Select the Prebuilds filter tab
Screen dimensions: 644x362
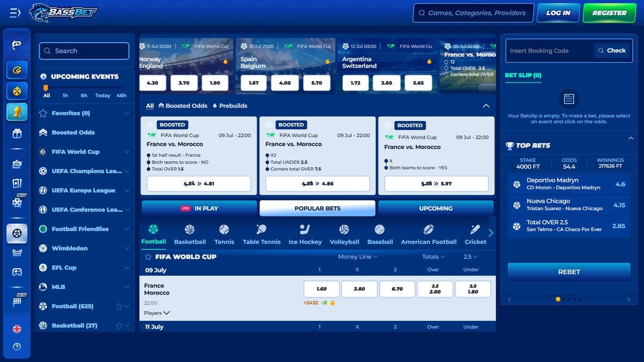tap(230, 106)
